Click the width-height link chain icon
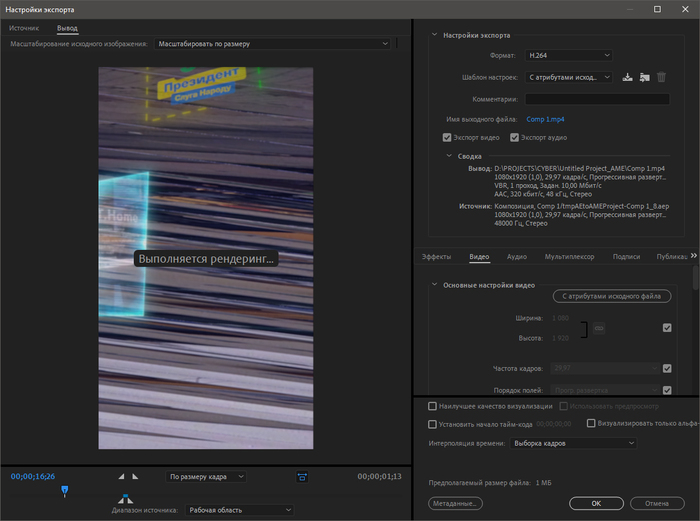The image size is (700, 521). tap(598, 328)
